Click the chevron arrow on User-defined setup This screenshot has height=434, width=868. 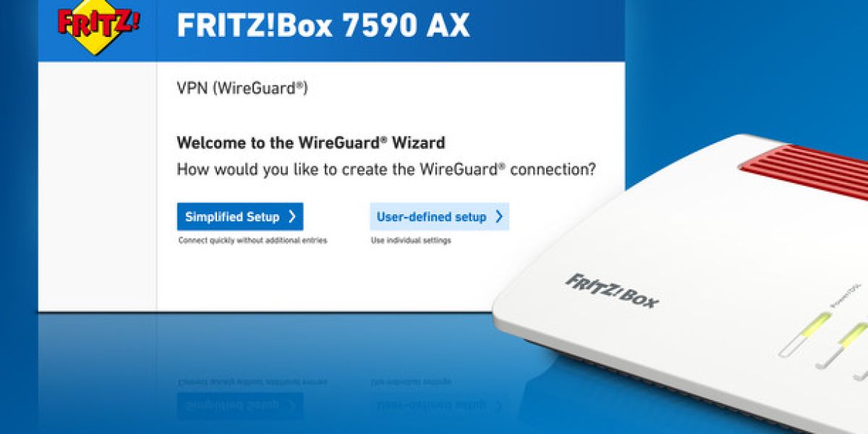498,216
